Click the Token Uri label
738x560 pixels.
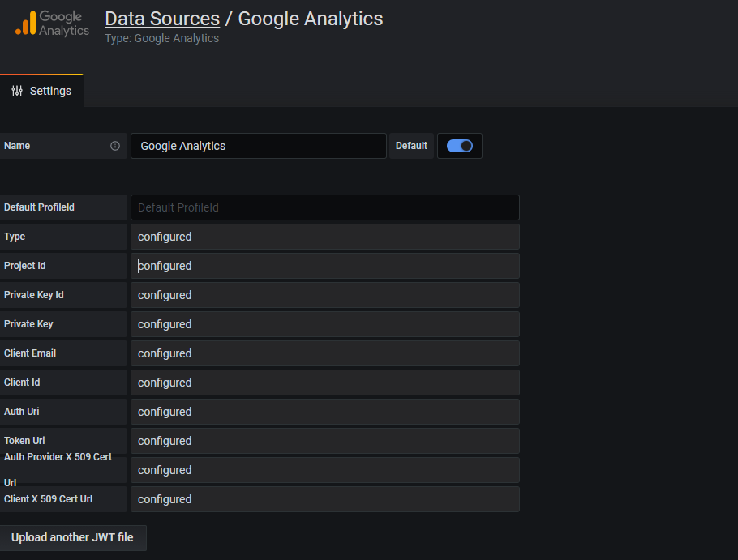[x=24, y=441]
